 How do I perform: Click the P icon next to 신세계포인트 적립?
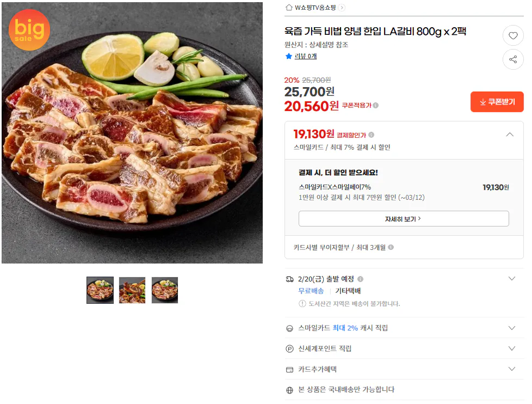pos(289,348)
